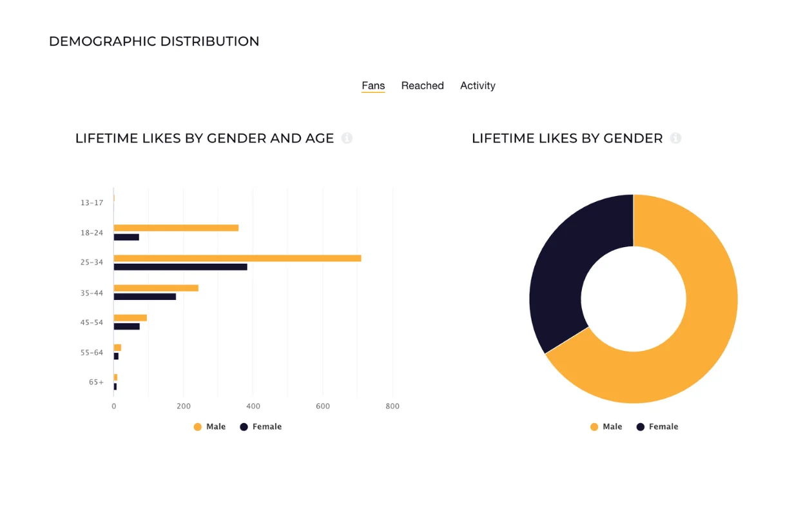The height and width of the screenshot is (516, 812).
Task: Click the Female bar for ages 18-24
Action: coord(126,237)
